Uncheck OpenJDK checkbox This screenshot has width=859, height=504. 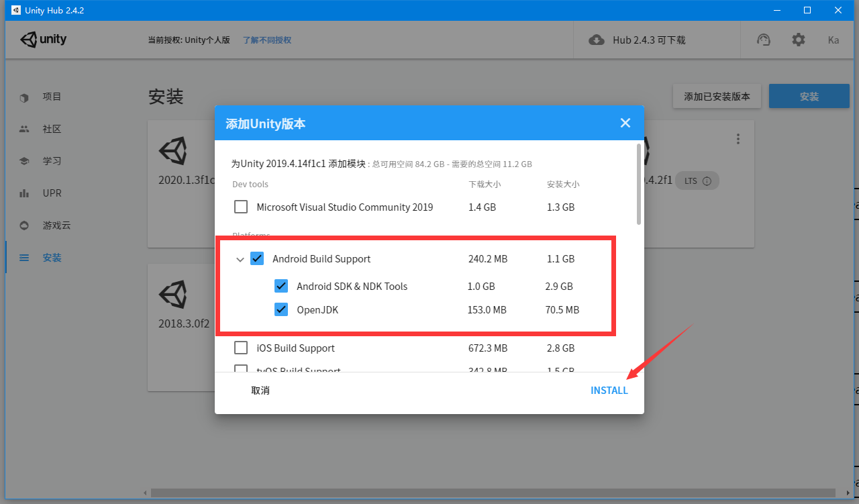(281, 309)
